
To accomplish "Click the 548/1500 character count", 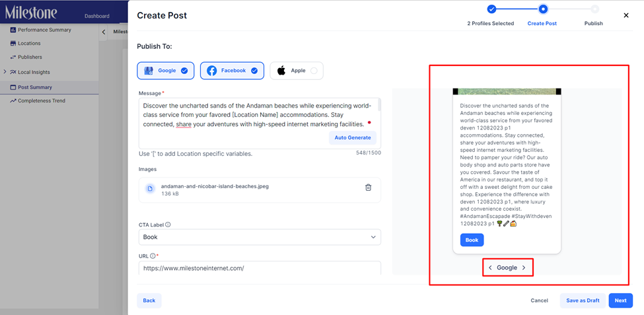I will coord(369,153).
